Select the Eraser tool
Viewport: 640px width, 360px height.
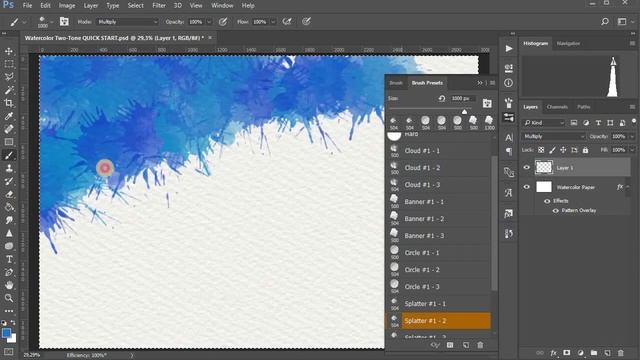(x=9, y=194)
